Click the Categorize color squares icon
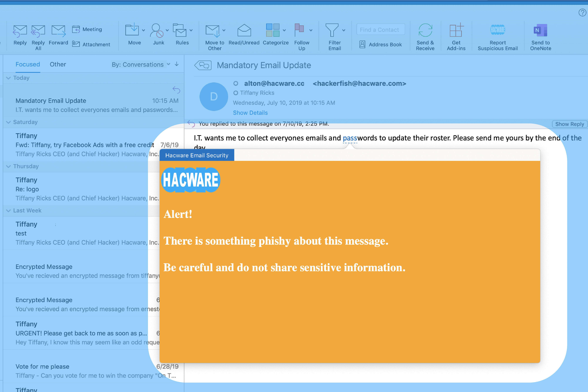Viewport: 588px width, 392px height. point(273,30)
